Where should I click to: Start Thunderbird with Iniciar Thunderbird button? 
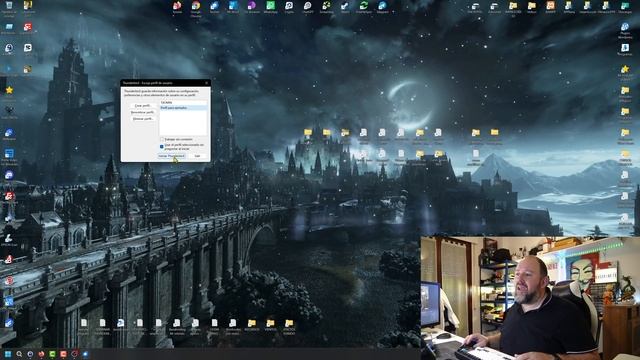click(171, 156)
